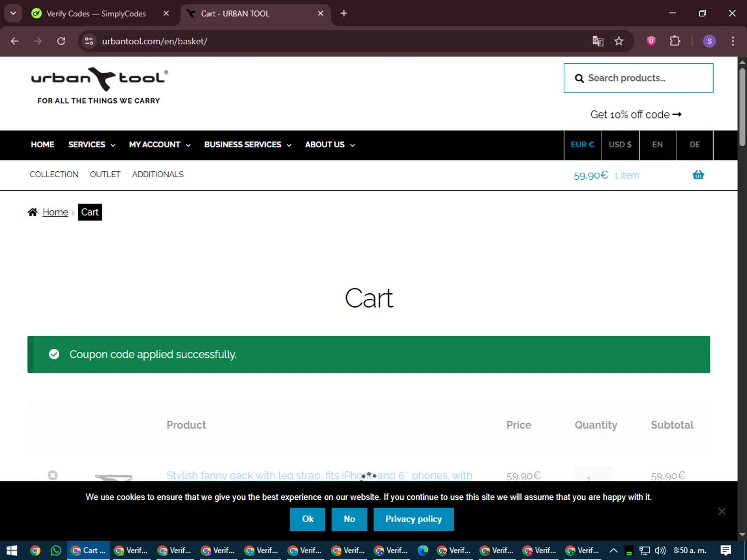747x560 pixels.
Task: Open a new browser tab
Action: click(344, 13)
